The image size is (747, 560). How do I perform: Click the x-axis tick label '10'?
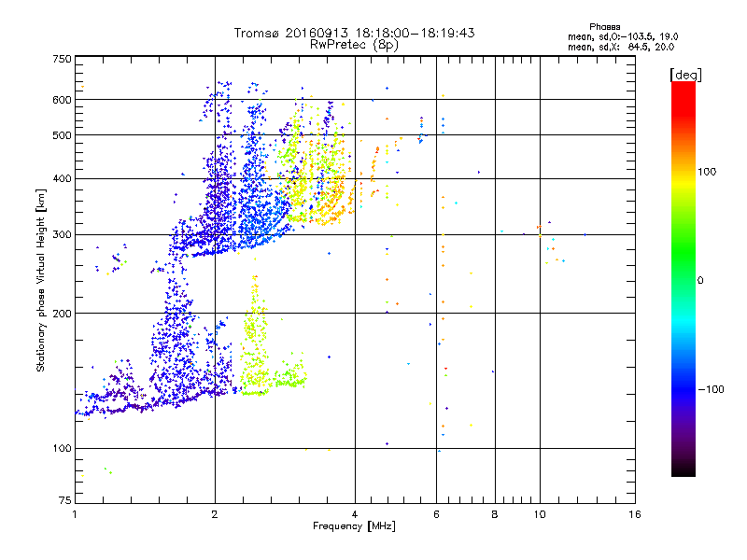pyautogui.click(x=540, y=514)
